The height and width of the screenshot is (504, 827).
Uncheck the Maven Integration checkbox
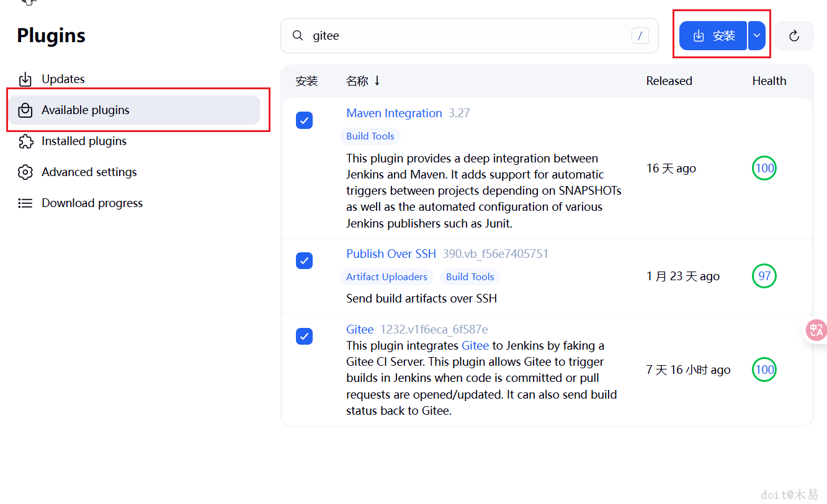tap(304, 120)
